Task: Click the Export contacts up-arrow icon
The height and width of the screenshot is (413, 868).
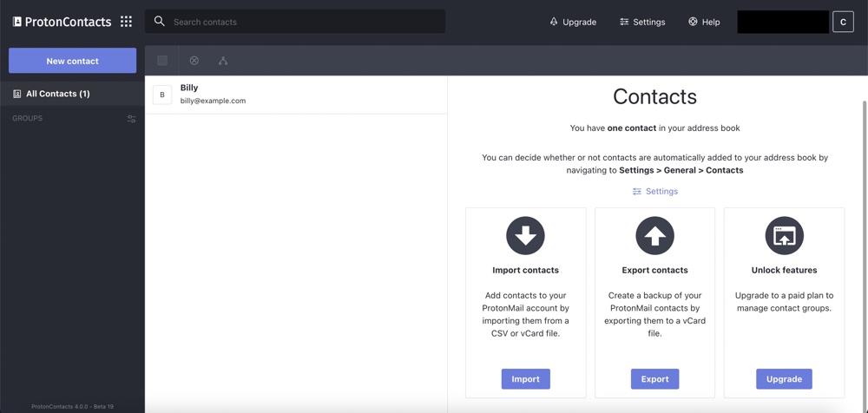Action: [654, 236]
